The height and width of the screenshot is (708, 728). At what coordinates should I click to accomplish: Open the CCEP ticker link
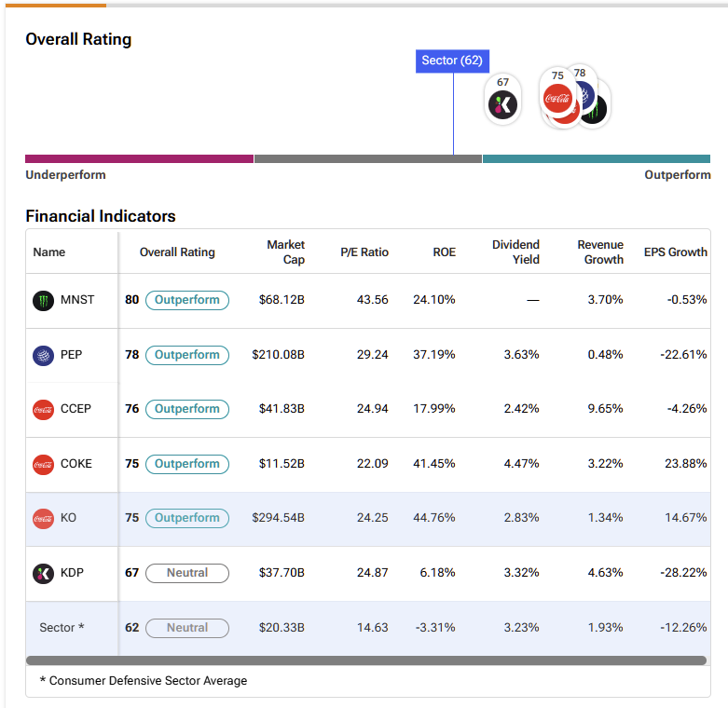point(76,409)
